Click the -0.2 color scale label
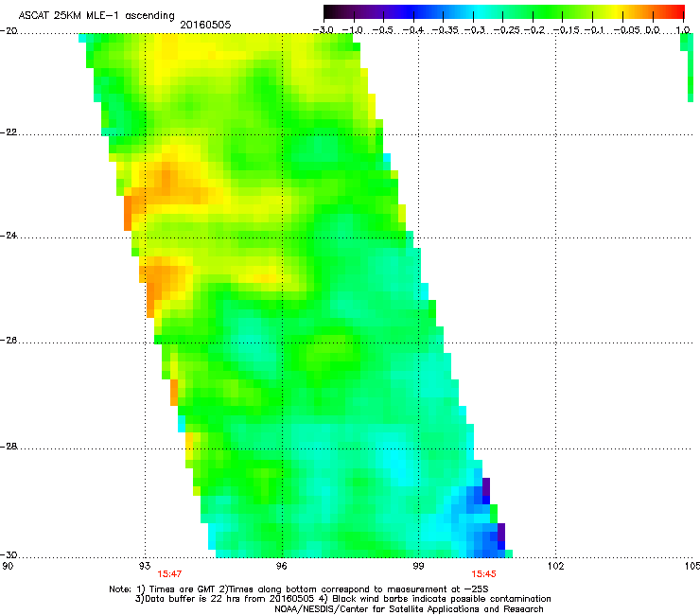Screen dimensions: 700x615 coord(534,30)
